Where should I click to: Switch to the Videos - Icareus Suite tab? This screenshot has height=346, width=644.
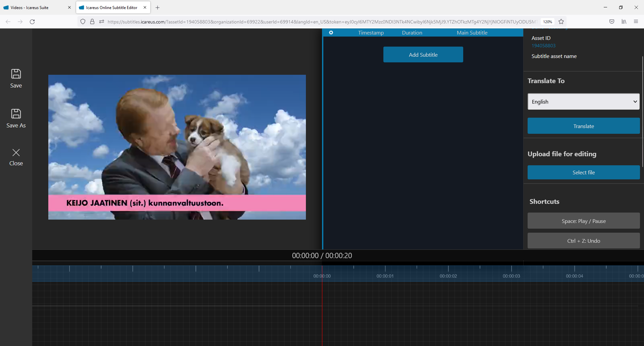[x=34, y=7]
